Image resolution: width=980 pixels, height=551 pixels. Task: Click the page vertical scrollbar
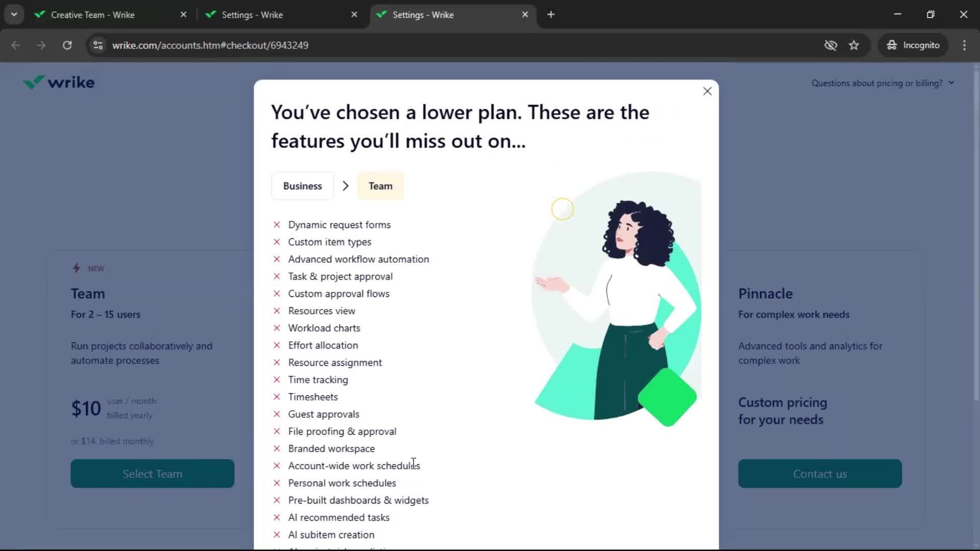[x=976, y=235]
